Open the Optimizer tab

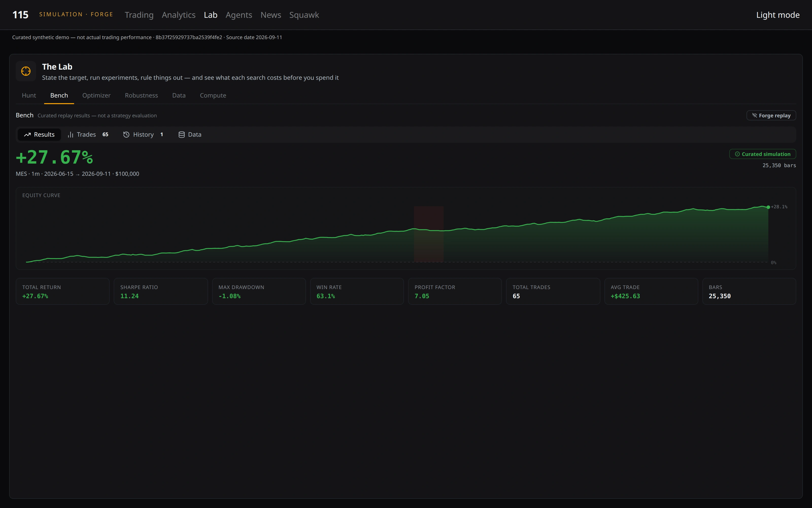click(x=96, y=96)
